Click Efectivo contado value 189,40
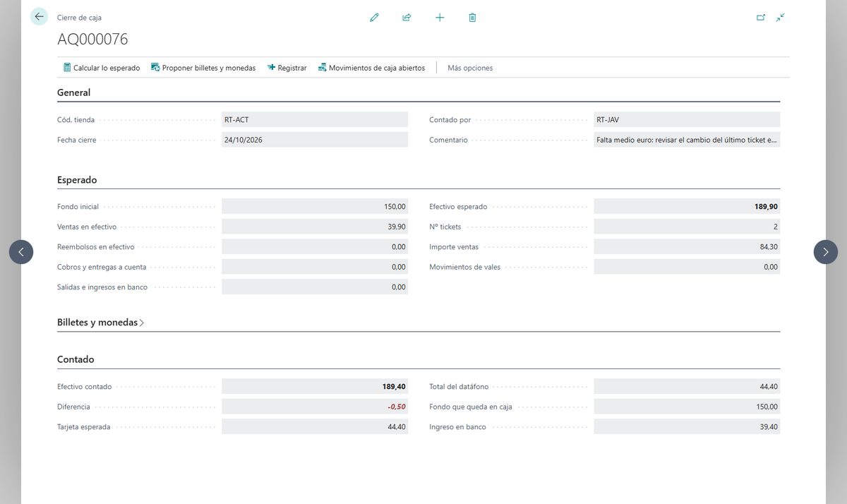 point(315,387)
